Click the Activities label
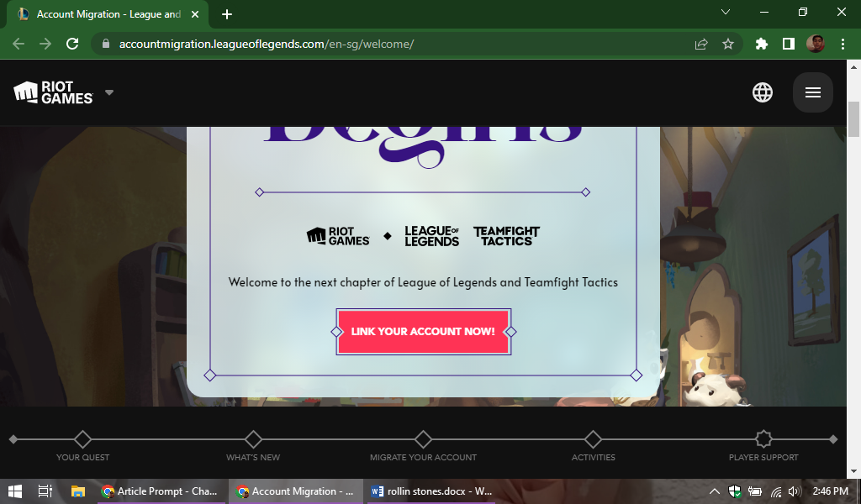Viewport: 861px width, 504px height. (593, 458)
